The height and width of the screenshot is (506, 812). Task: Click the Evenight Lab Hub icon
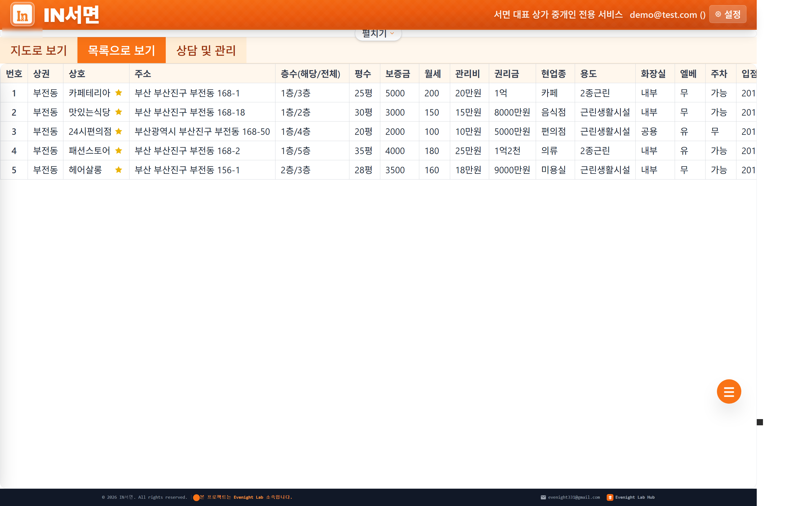click(x=610, y=497)
